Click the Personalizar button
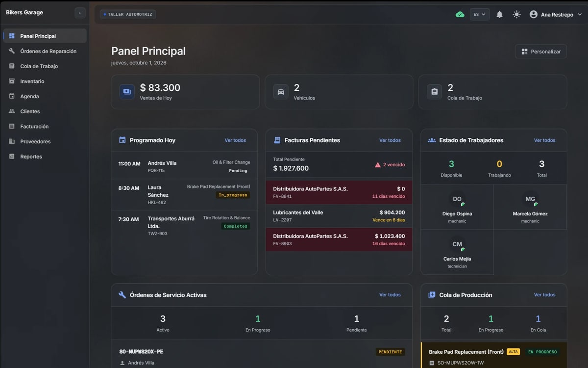 tap(541, 52)
